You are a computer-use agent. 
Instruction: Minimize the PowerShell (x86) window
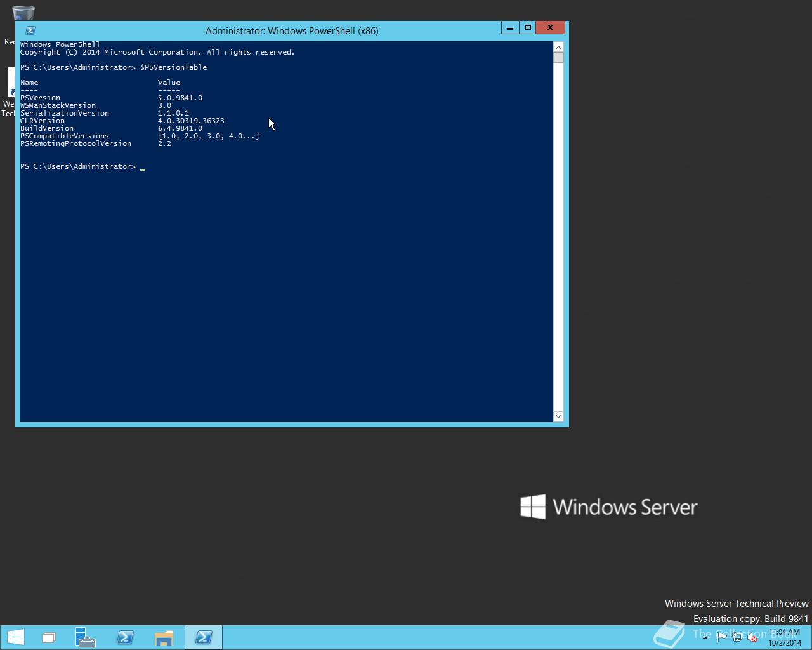[510, 27]
